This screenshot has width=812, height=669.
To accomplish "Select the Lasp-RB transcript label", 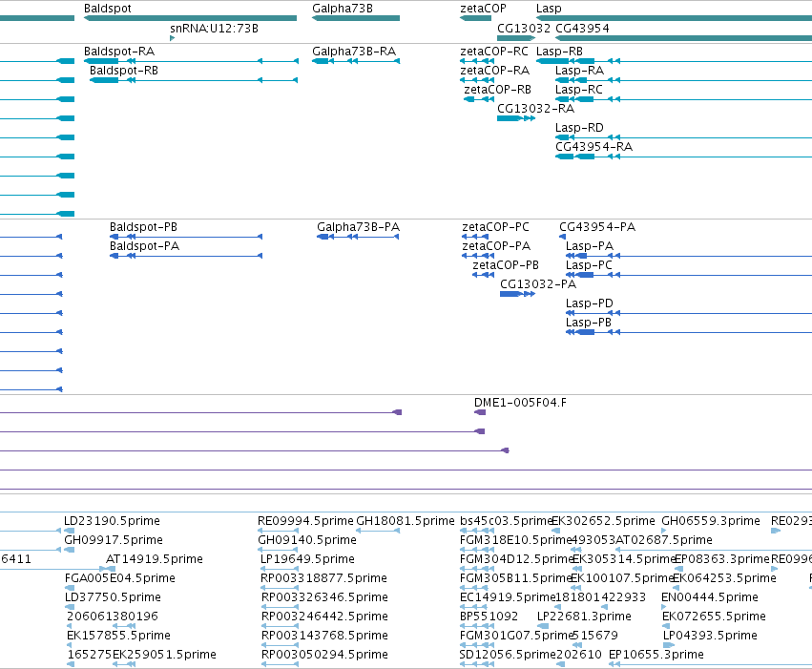I will 559,52.
